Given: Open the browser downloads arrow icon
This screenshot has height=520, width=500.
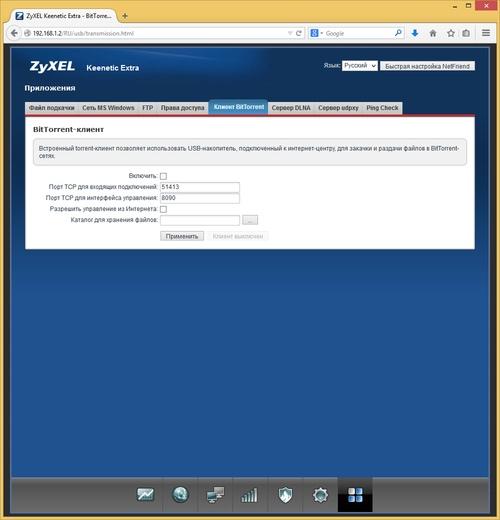Looking at the screenshot, I should pos(415,33).
